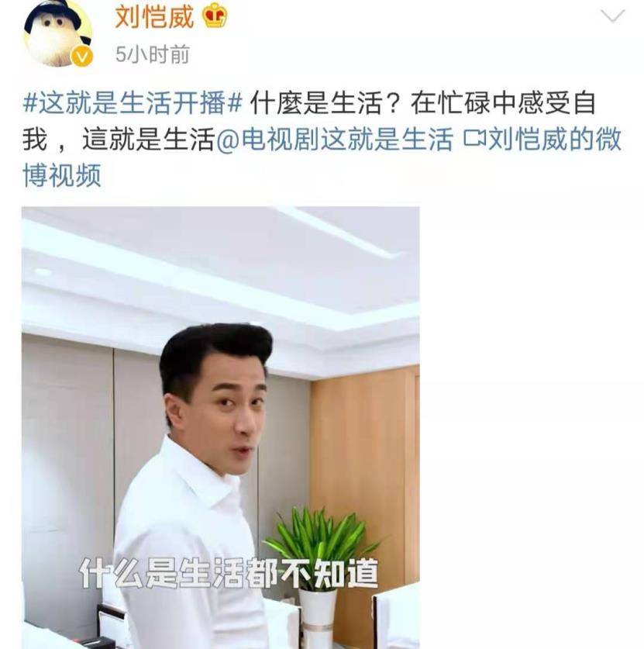
Task: Open the poster's round avatar picture
Action: (x=57, y=33)
